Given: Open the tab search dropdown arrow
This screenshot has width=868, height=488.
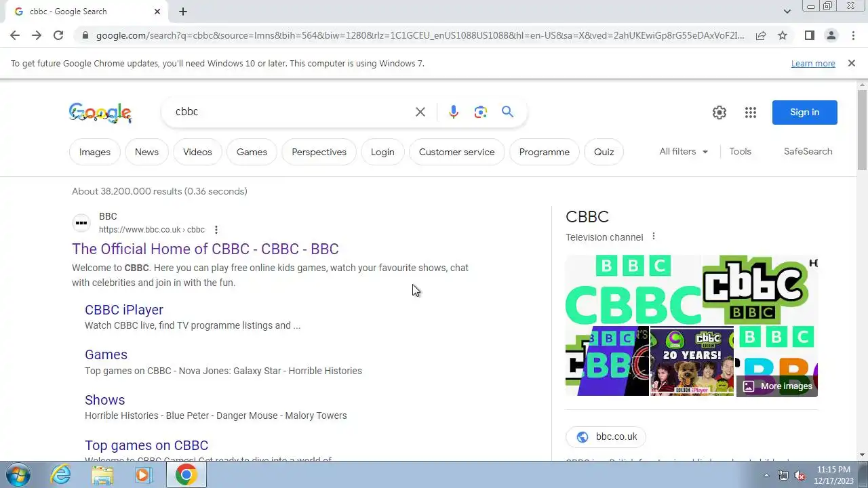Looking at the screenshot, I should click(787, 12).
